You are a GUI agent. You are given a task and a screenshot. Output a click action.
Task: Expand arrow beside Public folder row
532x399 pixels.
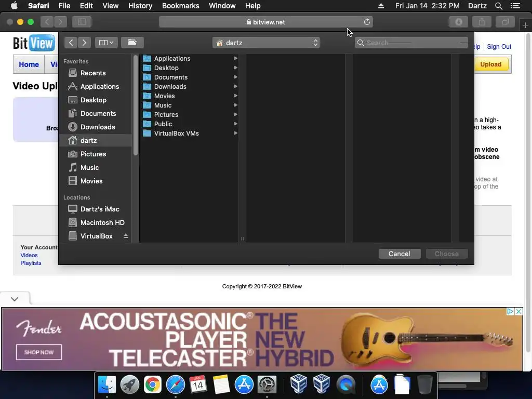click(x=235, y=124)
